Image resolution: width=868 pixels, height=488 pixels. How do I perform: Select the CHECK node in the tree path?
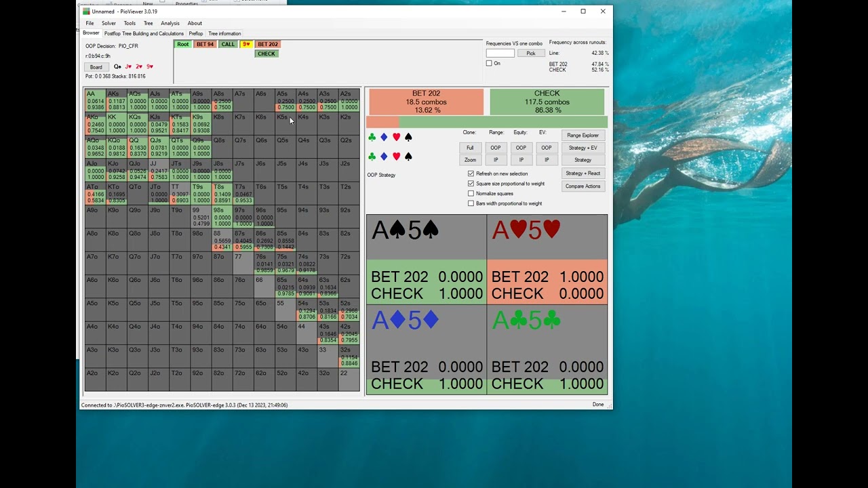267,54
